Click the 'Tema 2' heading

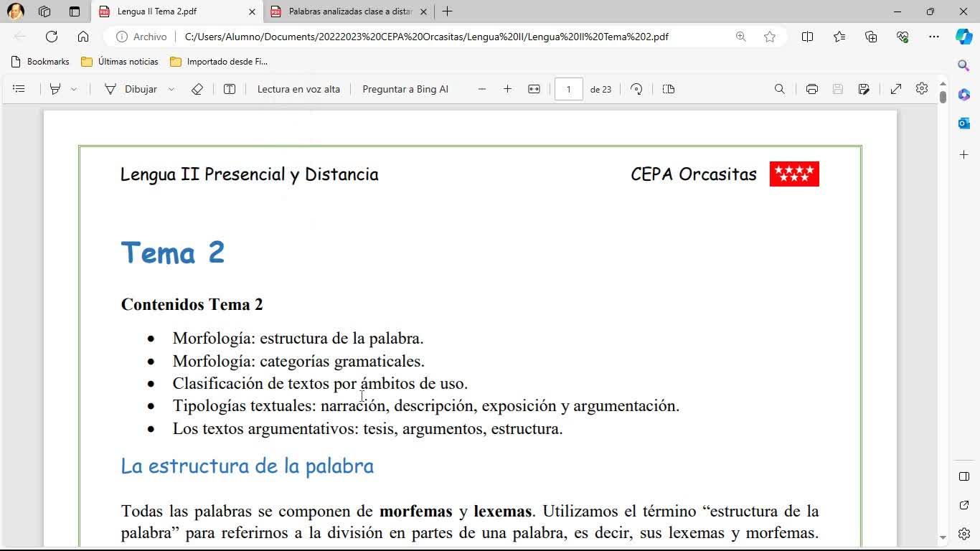pyautogui.click(x=173, y=253)
